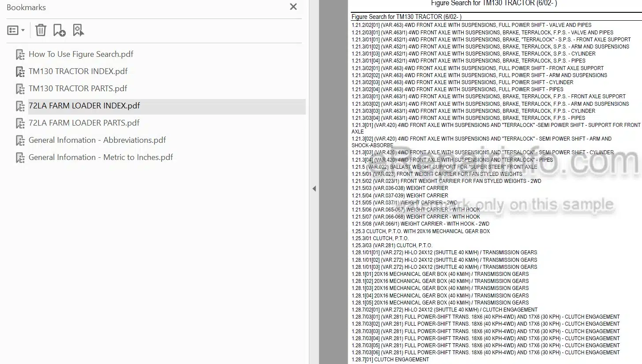The height and width of the screenshot is (364, 642).
Task: Click 1.21.3/01[03] S.P.S. CYLINDER entry
Action: (473, 54)
